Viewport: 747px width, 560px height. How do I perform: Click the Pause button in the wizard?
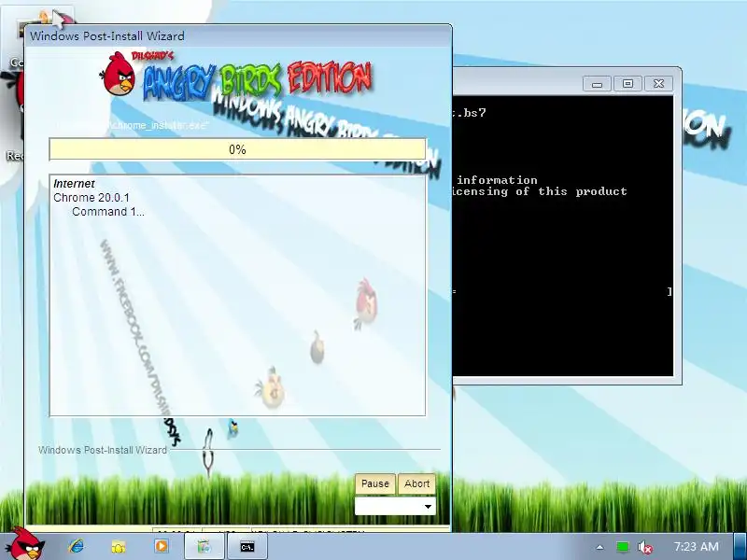[x=375, y=483]
